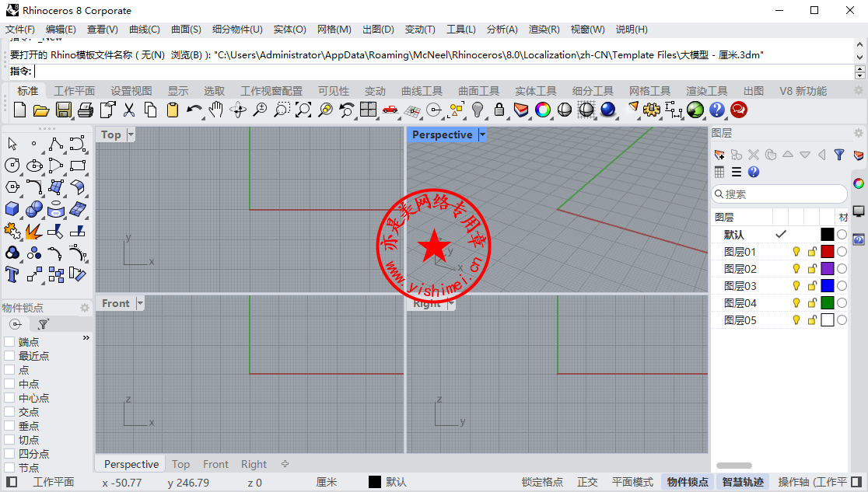Click the 搜索 layer search box

(779, 194)
